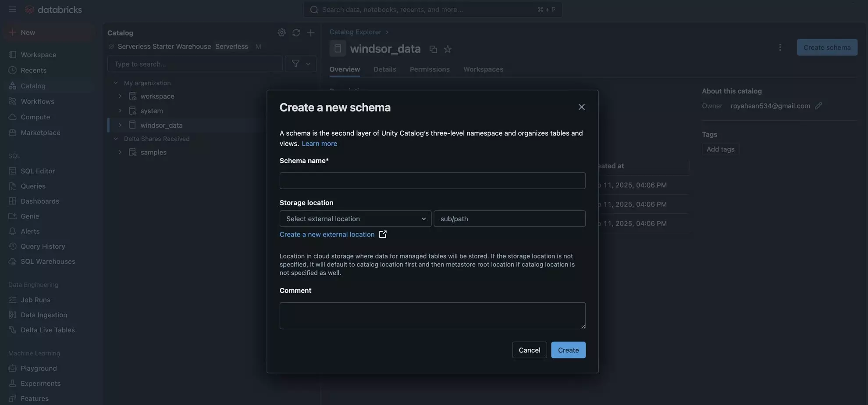
Task: Switch to the Workspaces tab
Action: pyautogui.click(x=483, y=69)
